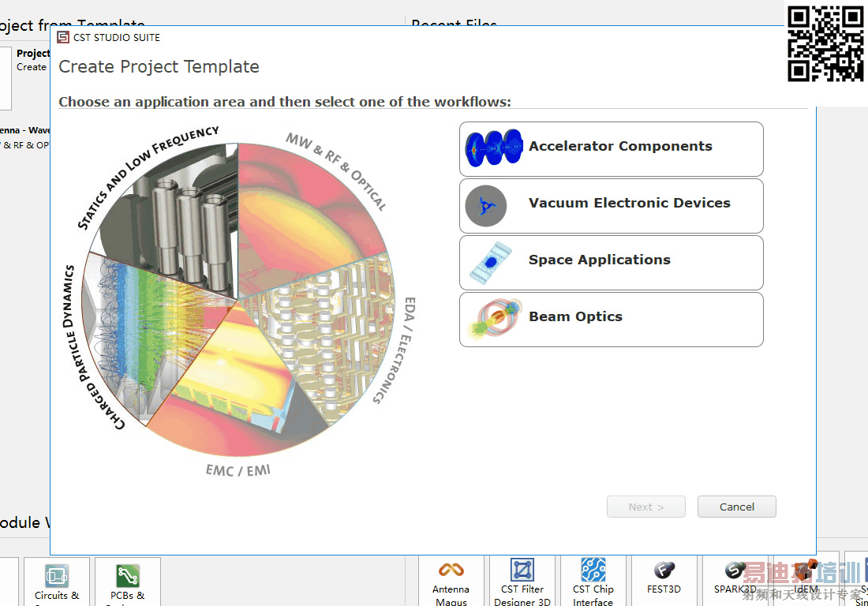Pick the Space Applications workflow
Screen dimensions: 868x606
611,263
